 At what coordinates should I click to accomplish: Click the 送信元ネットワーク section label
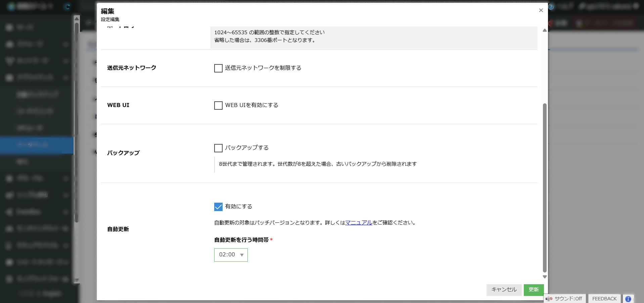132,68
